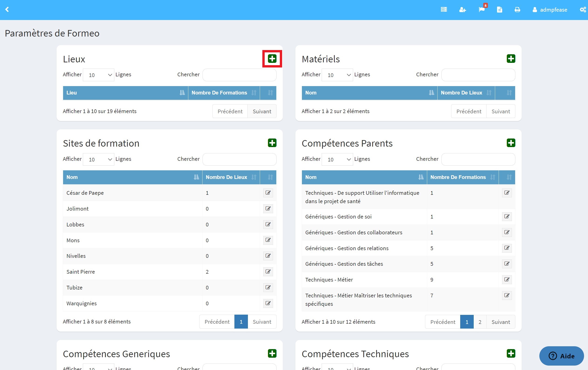Add a new Lieux entry
The image size is (588, 370).
coord(272,59)
